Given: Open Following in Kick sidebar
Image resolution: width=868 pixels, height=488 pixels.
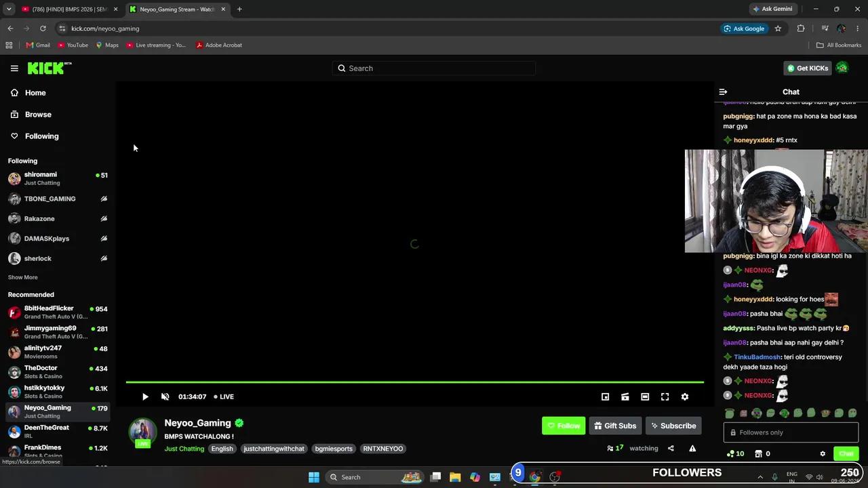Looking at the screenshot, I should pyautogui.click(x=41, y=136).
